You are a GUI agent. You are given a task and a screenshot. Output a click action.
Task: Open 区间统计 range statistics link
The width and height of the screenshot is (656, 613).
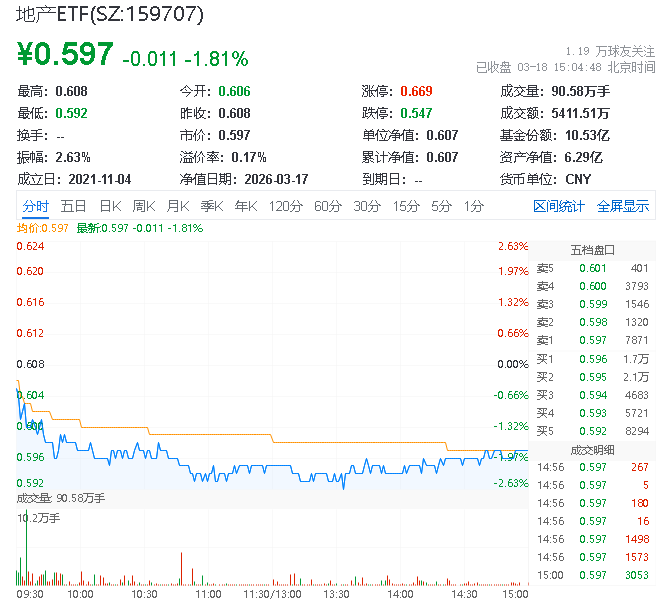coord(559,206)
